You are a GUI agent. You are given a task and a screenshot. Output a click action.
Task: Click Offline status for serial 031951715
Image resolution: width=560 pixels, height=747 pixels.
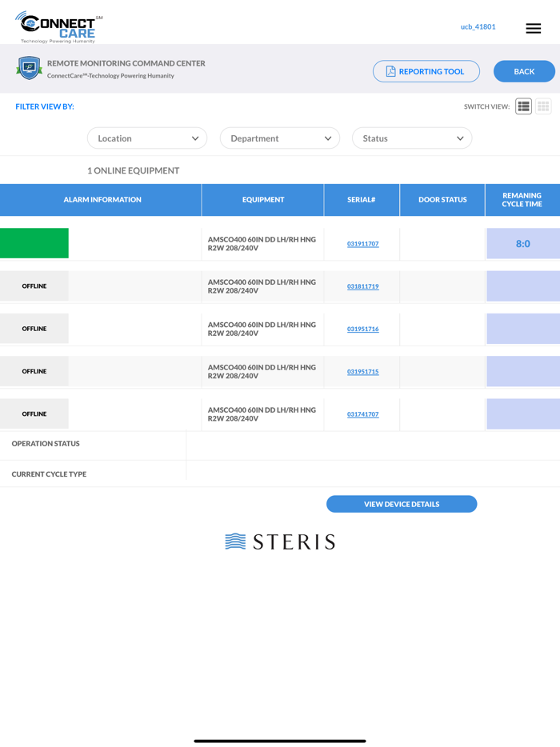click(34, 371)
